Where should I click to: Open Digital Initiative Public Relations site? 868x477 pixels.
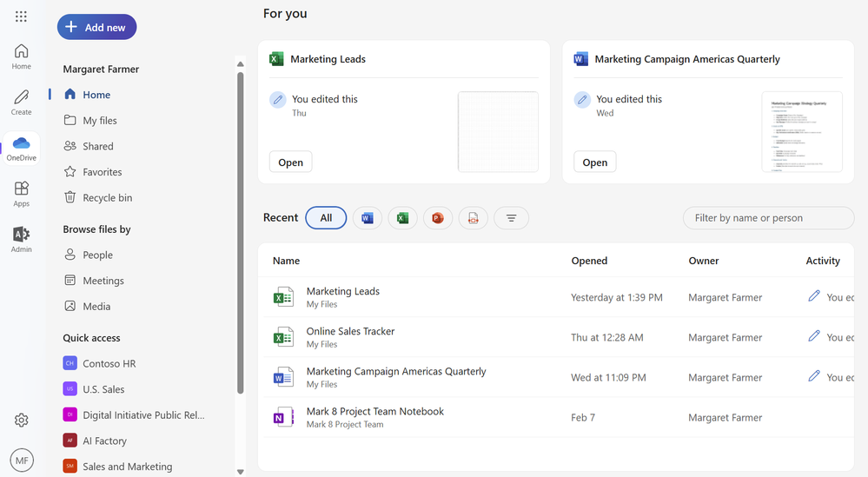click(x=143, y=415)
